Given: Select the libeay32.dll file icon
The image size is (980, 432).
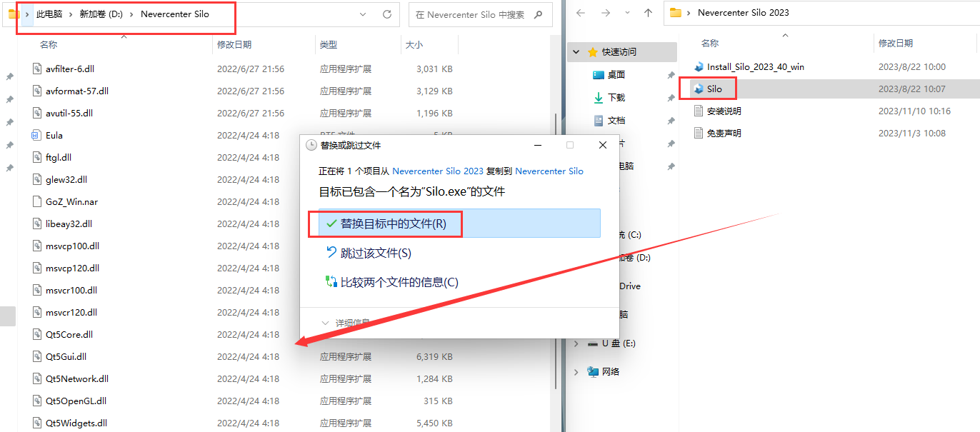Looking at the screenshot, I should (37, 223).
